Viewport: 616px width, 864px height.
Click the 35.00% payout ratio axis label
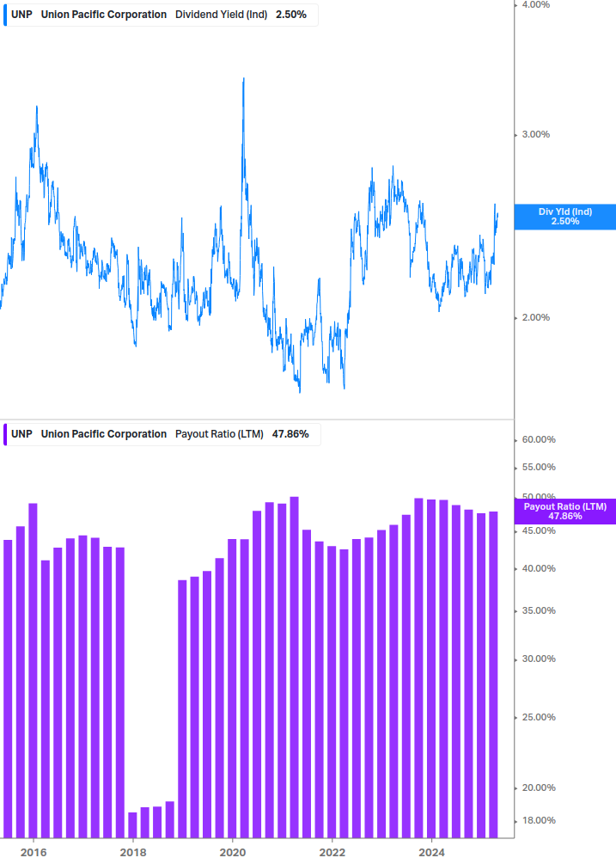tap(539, 610)
